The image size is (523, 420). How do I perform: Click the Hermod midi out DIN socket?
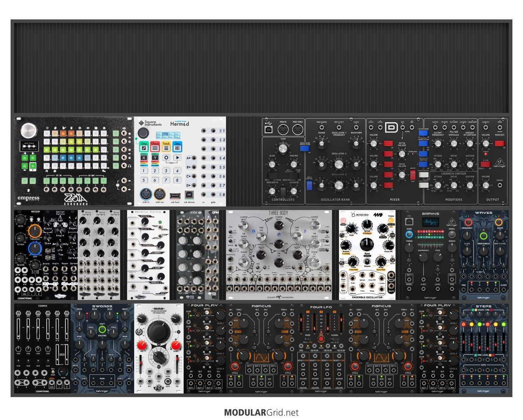point(160,194)
